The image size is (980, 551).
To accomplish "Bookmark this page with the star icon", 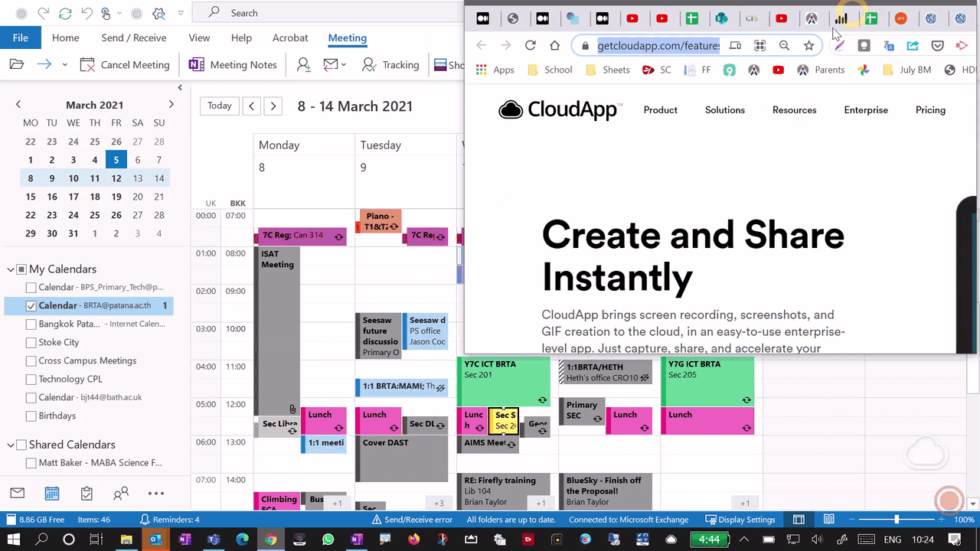I will [808, 46].
